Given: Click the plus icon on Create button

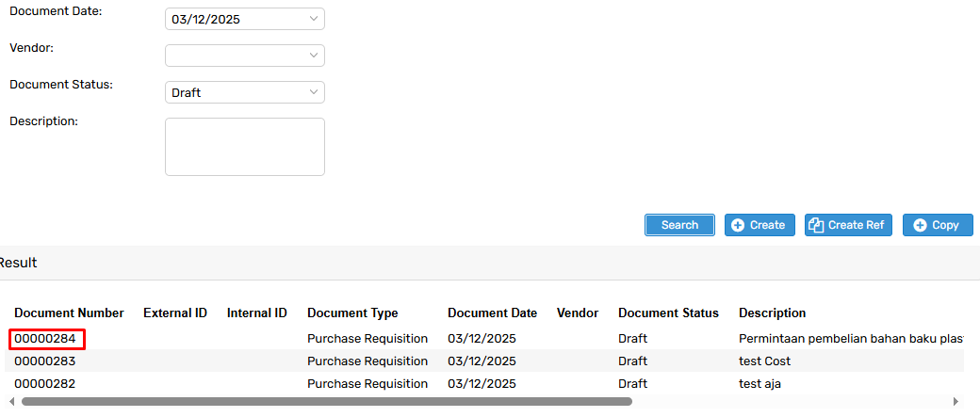Looking at the screenshot, I should pyautogui.click(x=738, y=225).
